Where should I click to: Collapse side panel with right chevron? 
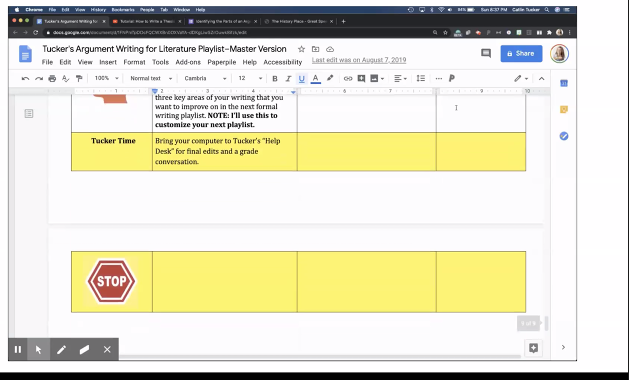pyautogui.click(x=563, y=347)
